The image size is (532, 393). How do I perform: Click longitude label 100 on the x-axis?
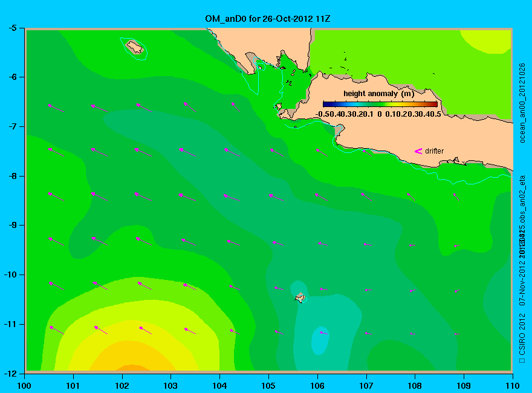24,386
